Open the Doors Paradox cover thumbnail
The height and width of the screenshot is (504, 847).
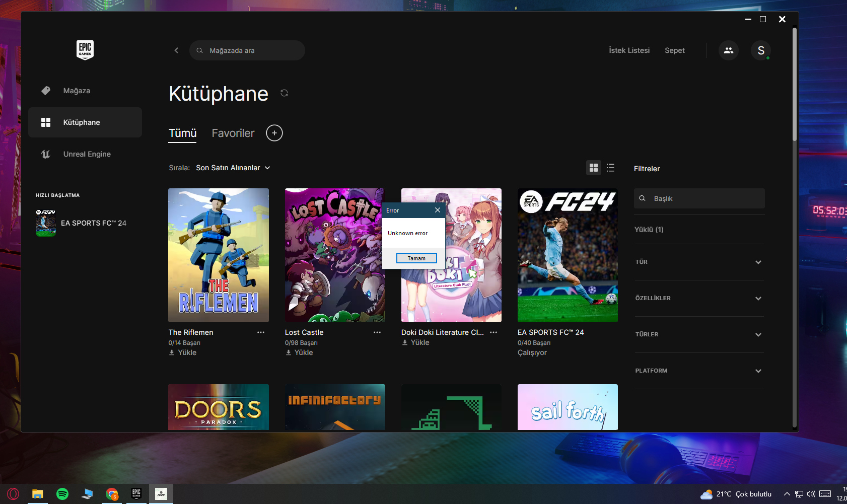pyautogui.click(x=219, y=407)
